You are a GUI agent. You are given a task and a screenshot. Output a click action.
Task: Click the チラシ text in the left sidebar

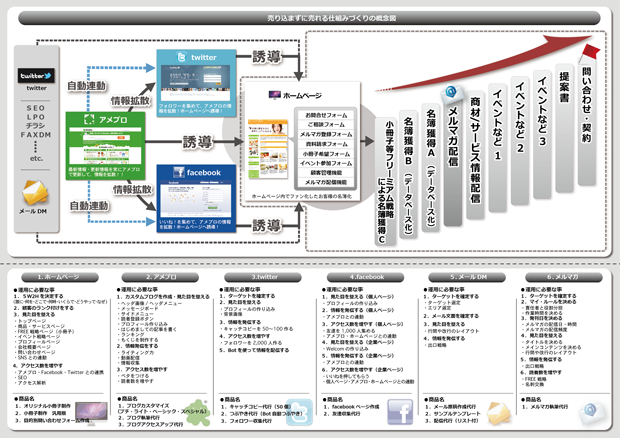(x=36, y=126)
